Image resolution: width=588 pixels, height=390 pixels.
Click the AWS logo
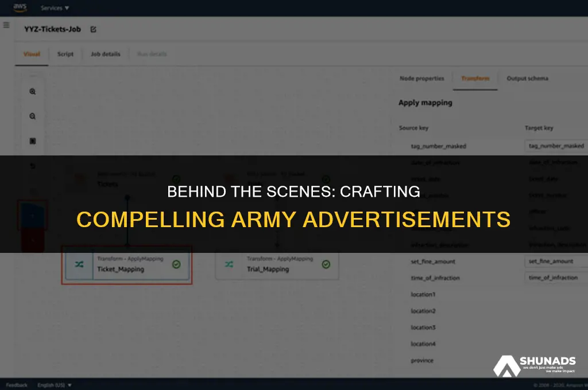tap(20, 7)
